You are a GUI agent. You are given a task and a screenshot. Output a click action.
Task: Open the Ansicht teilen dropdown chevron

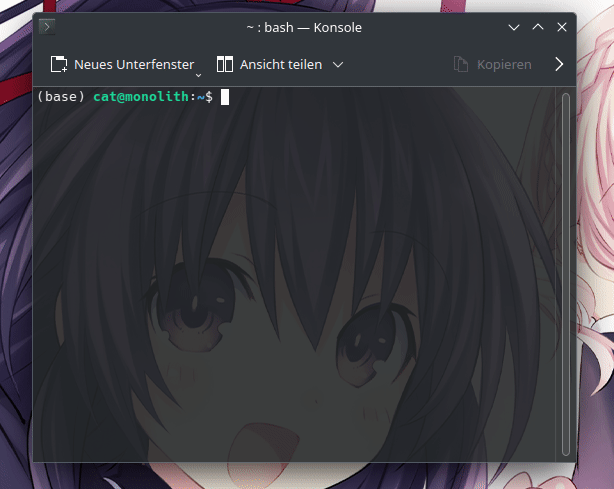point(338,64)
